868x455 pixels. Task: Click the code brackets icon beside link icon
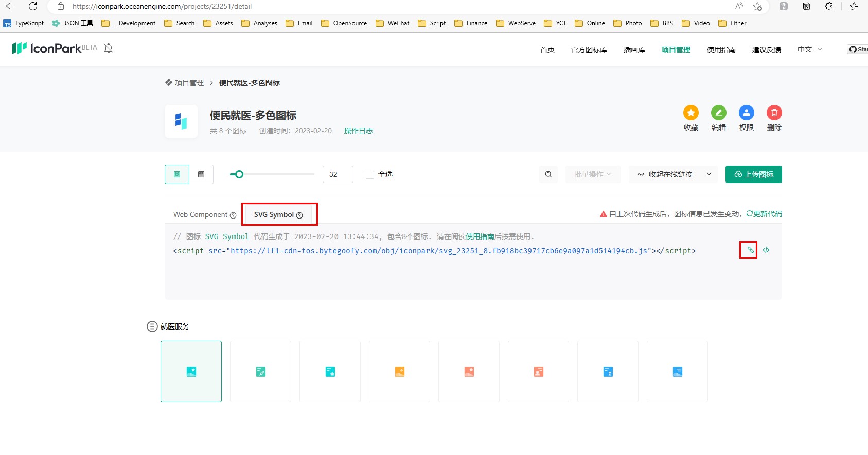[x=766, y=250]
